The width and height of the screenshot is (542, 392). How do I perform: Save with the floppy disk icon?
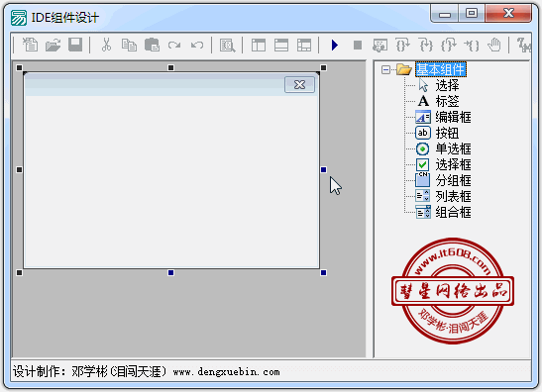pyautogui.click(x=75, y=45)
